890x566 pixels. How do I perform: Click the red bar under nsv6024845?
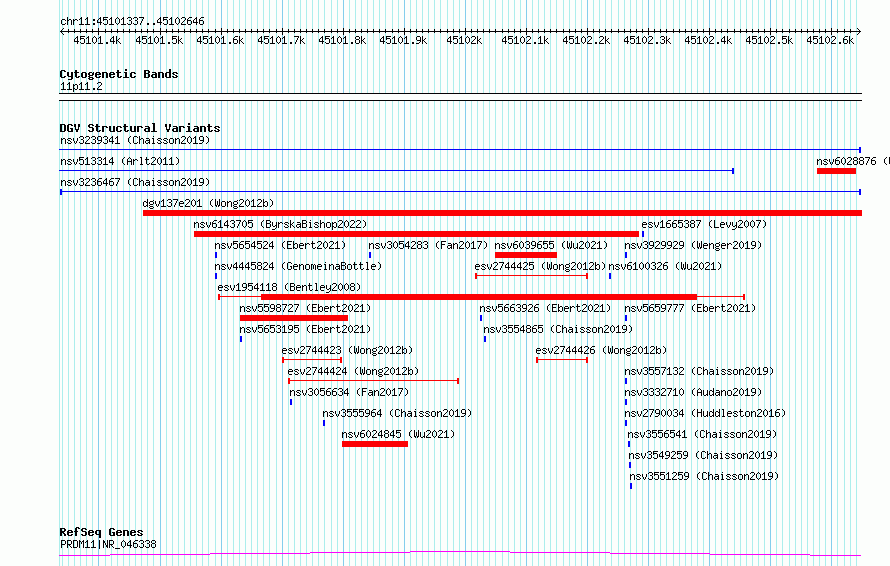[x=375, y=444]
